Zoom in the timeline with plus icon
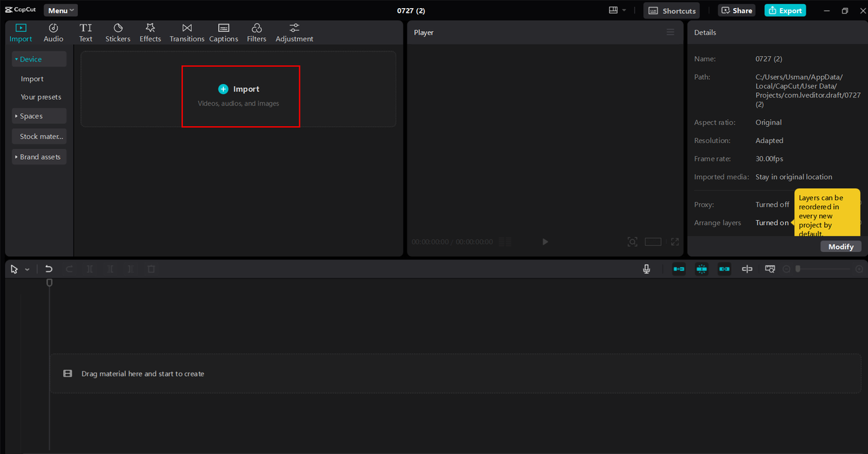Viewport: 868px width, 454px height. pyautogui.click(x=859, y=269)
